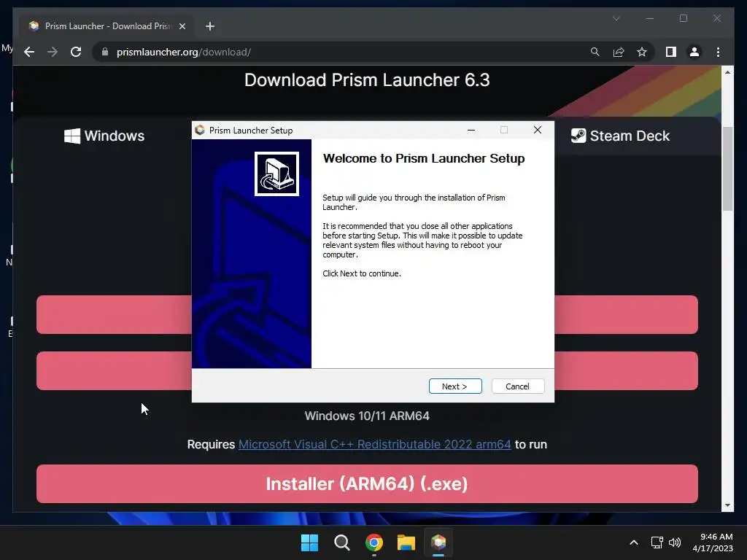747x560 pixels.
Task: Click the page vertical scrollbar thumb
Action: click(727, 168)
